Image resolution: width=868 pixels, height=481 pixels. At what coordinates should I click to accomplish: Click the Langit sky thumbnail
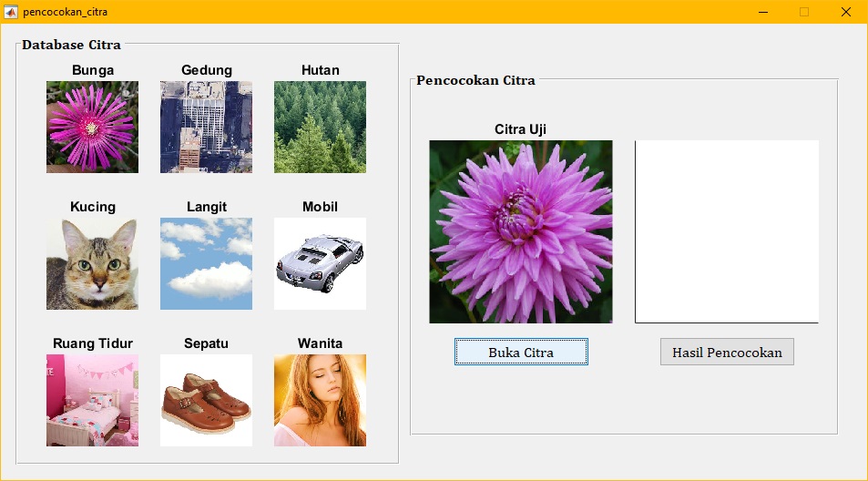tap(206, 263)
